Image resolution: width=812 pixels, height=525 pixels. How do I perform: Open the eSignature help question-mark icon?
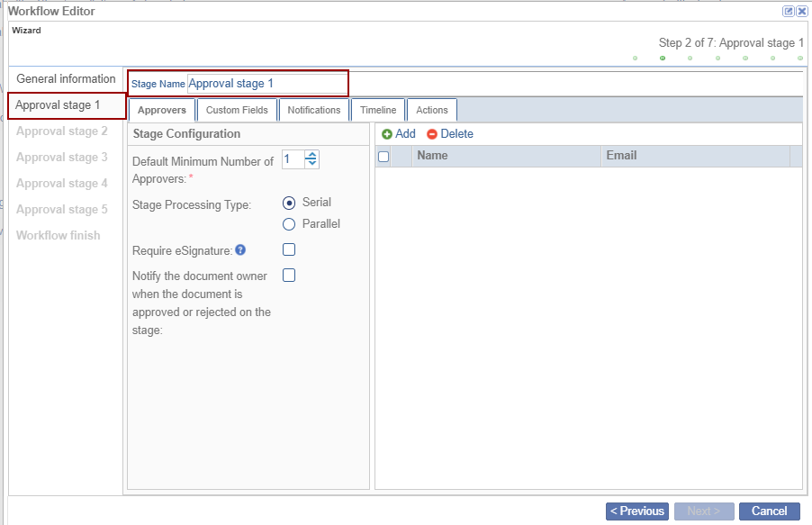point(240,250)
